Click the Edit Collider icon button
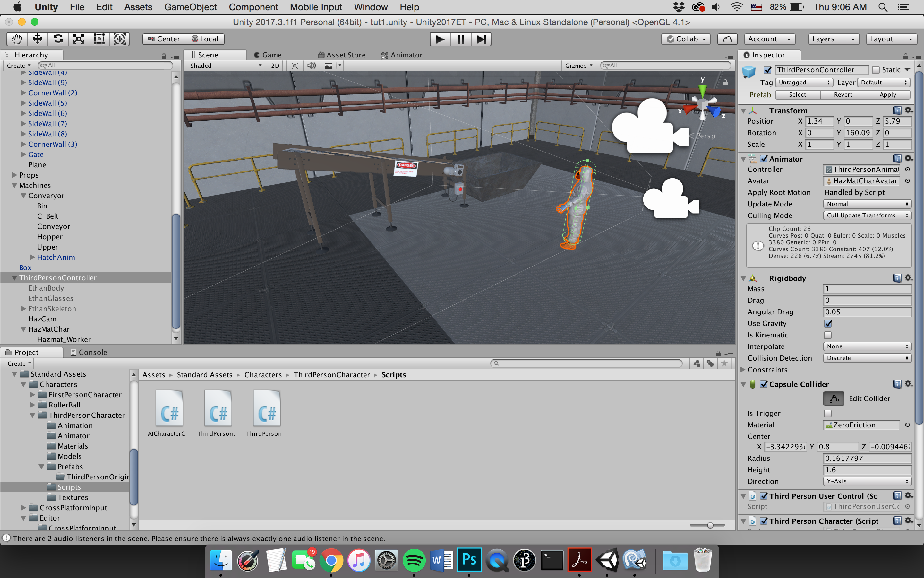The height and width of the screenshot is (578, 924). [834, 398]
